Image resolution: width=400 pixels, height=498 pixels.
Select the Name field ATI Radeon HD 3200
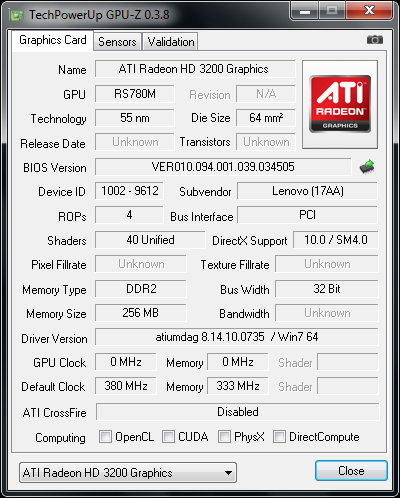pos(195,69)
